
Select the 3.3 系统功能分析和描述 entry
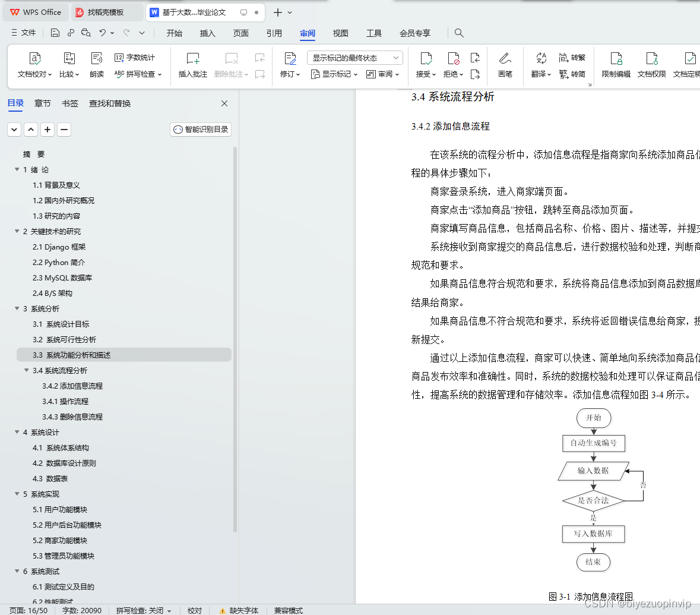coord(124,355)
